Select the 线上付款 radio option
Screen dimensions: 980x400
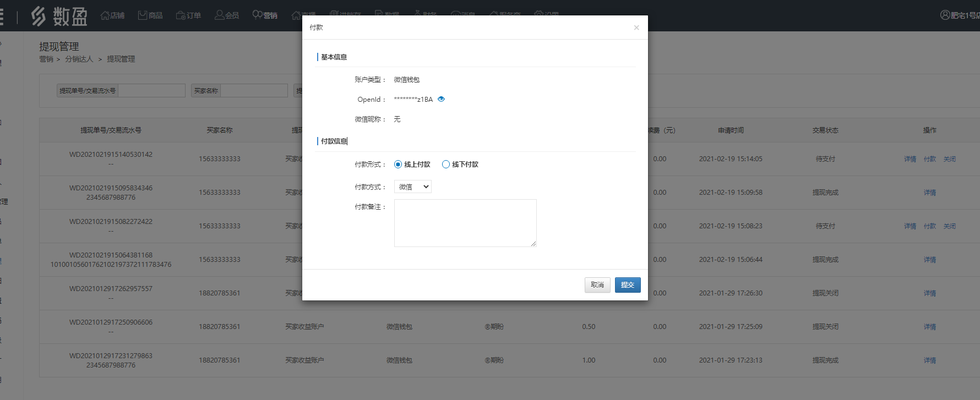coord(398,165)
